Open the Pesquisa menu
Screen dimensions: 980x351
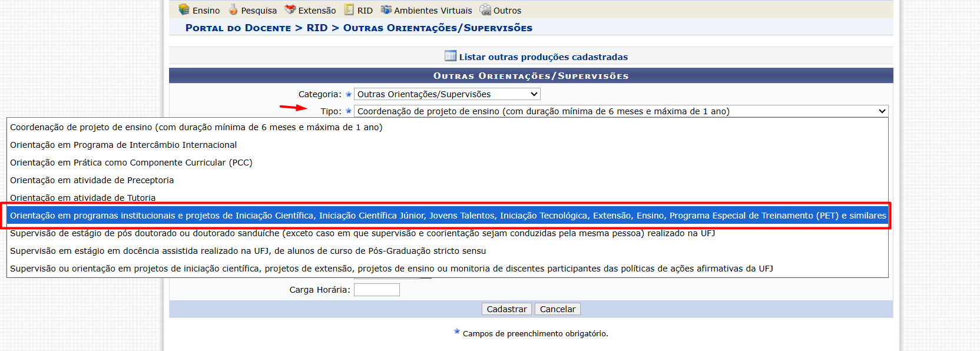click(x=259, y=11)
